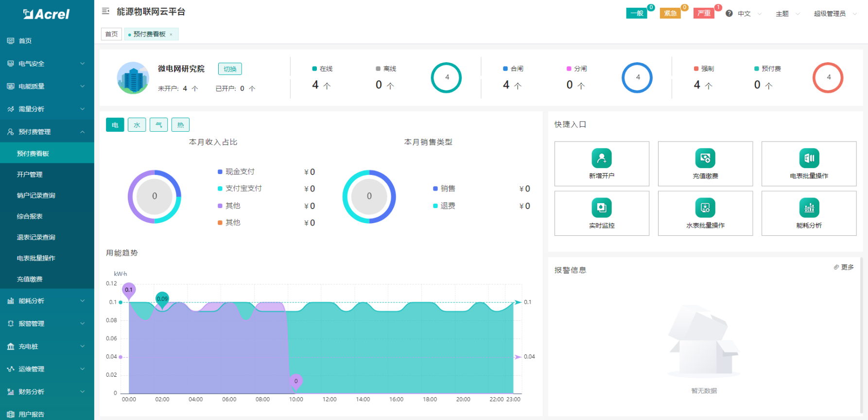Click the 水表批量操作 quick entry icon
This screenshot has width=868, height=420.
705,208
